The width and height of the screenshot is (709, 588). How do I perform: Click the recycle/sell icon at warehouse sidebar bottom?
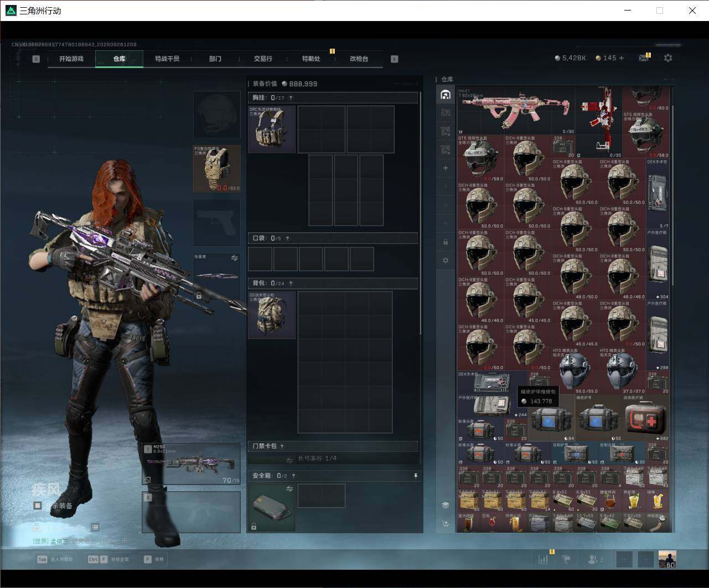click(x=446, y=523)
